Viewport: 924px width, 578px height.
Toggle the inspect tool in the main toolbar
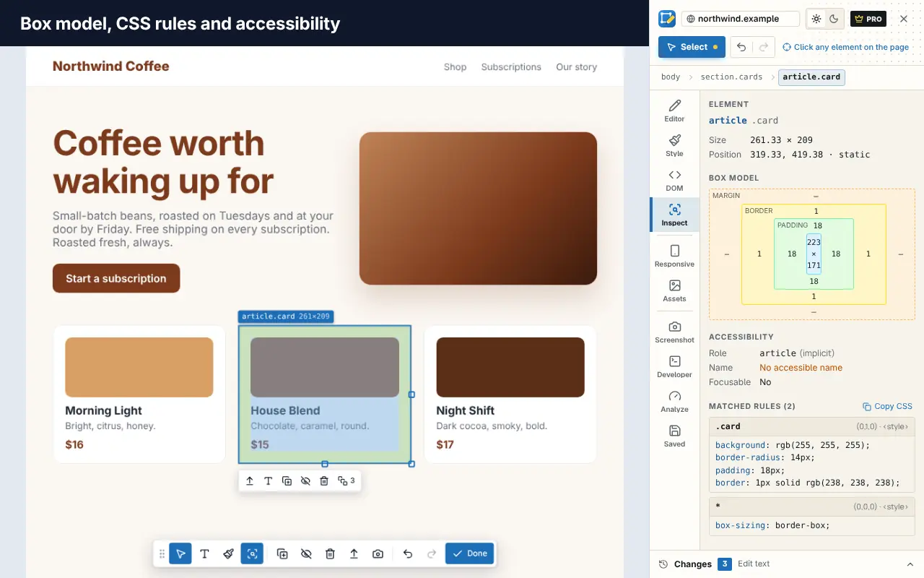pyautogui.click(x=252, y=553)
